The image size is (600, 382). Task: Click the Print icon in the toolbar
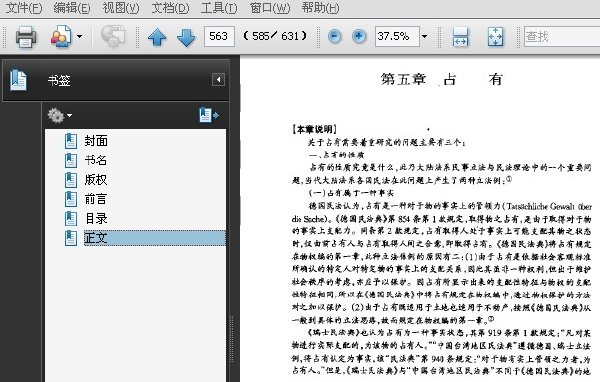pyautogui.click(x=26, y=37)
